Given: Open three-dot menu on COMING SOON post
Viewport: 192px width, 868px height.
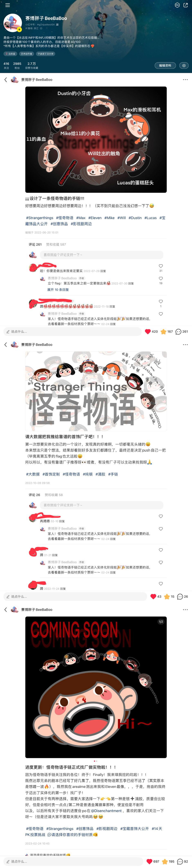Looking at the screenshot, I should click(x=185, y=610).
